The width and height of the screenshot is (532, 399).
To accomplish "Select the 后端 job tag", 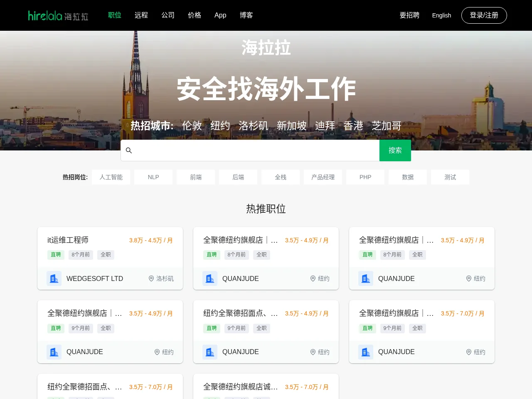I will pyautogui.click(x=238, y=177).
